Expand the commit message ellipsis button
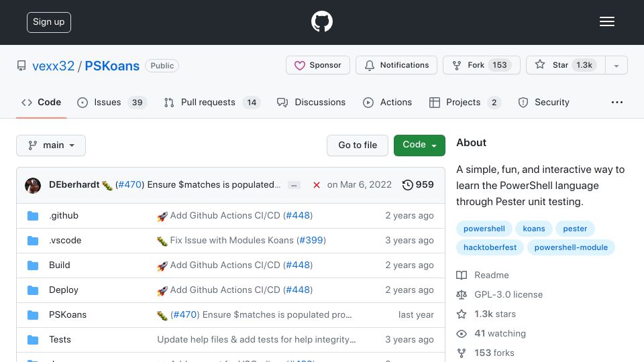This screenshot has width=644, height=362. tap(294, 185)
